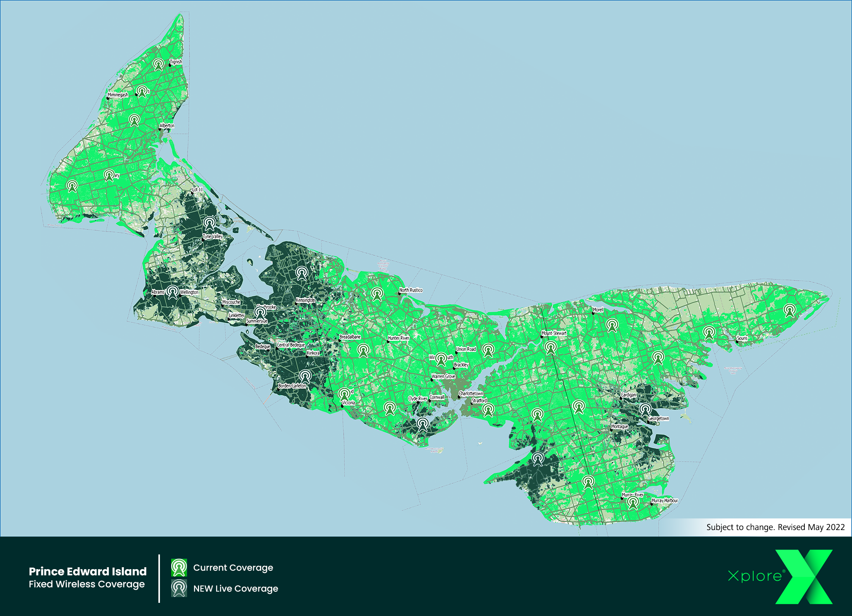Click the tower icon above Borden-Carleton
This screenshot has height=616, width=852.
305,376
